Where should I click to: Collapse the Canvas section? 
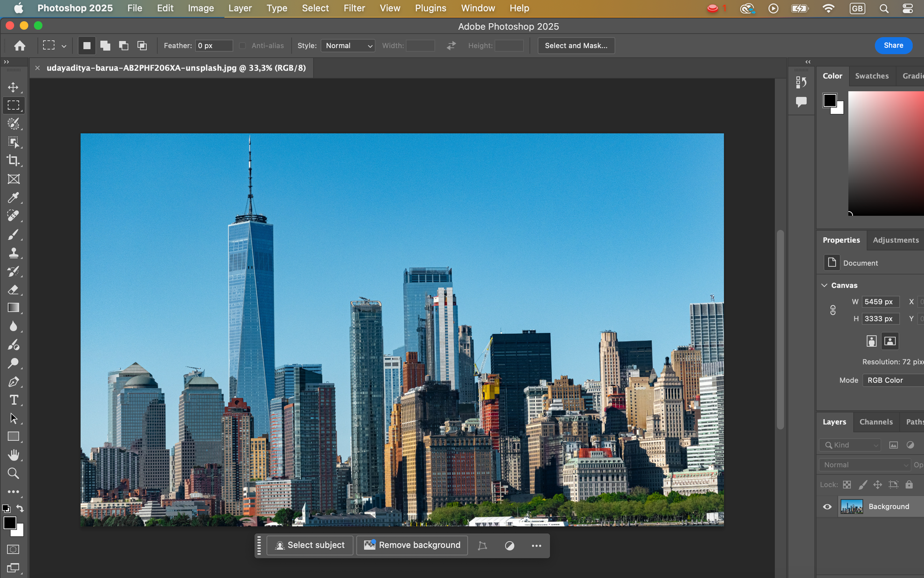tap(824, 285)
